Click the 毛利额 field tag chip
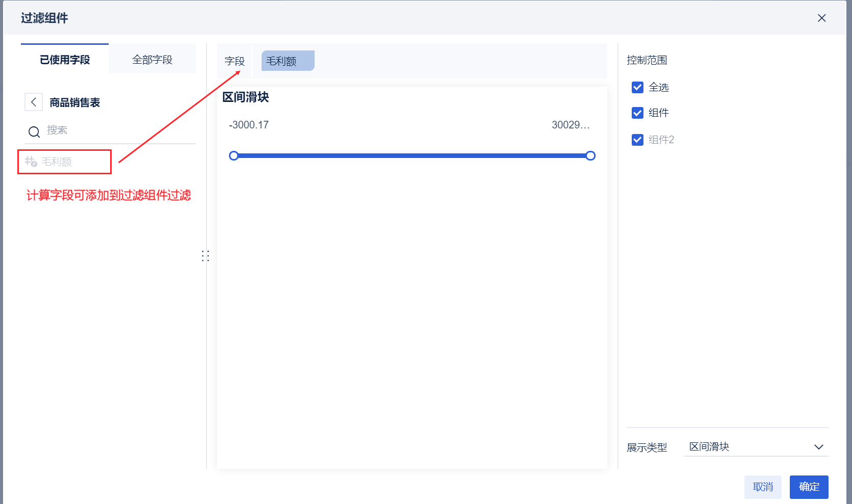This screenshot has width=852, height=504. point(288,61)
